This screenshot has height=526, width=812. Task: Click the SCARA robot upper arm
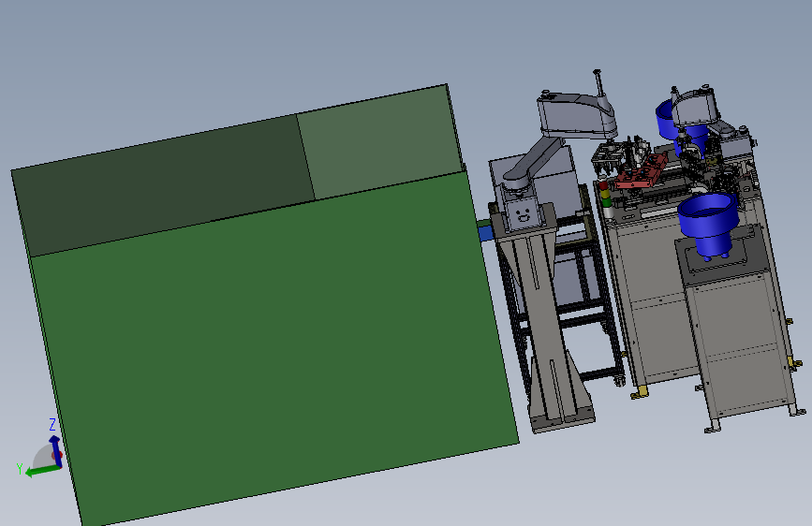(x=578, y=115)
